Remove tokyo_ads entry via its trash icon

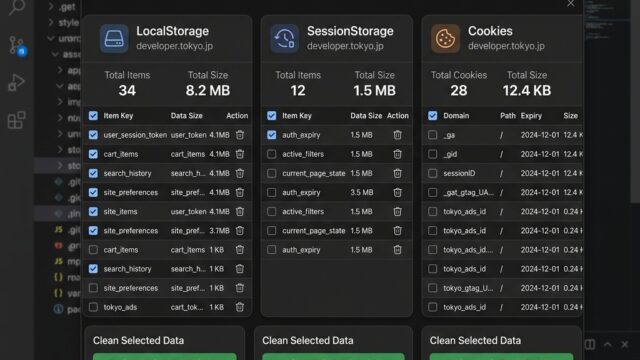[240, 307]
